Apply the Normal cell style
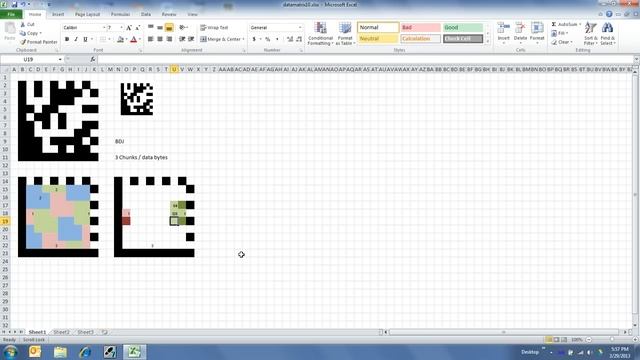This screenshot has width=640, height=360. click(x=378, y=27)
